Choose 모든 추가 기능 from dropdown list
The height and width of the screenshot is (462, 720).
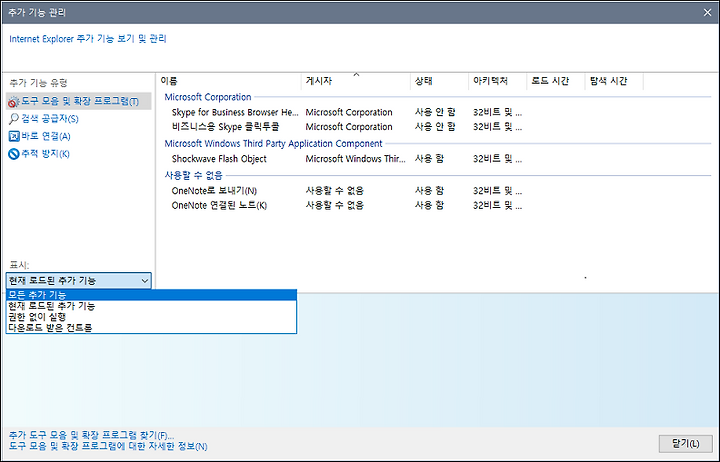[152, 295]
